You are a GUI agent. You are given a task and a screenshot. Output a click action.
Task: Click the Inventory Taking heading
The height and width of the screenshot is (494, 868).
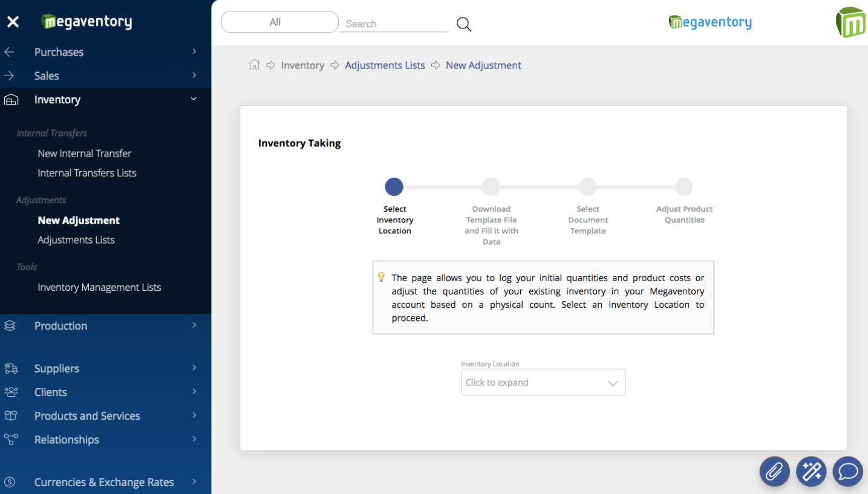[299, 143]
